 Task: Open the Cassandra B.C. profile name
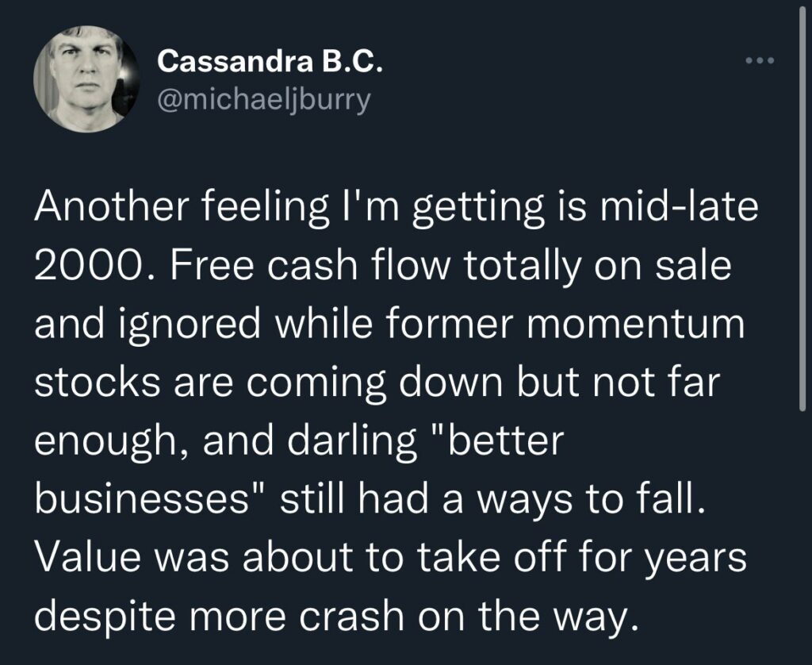pyautogui.click(x=271, y=61)
